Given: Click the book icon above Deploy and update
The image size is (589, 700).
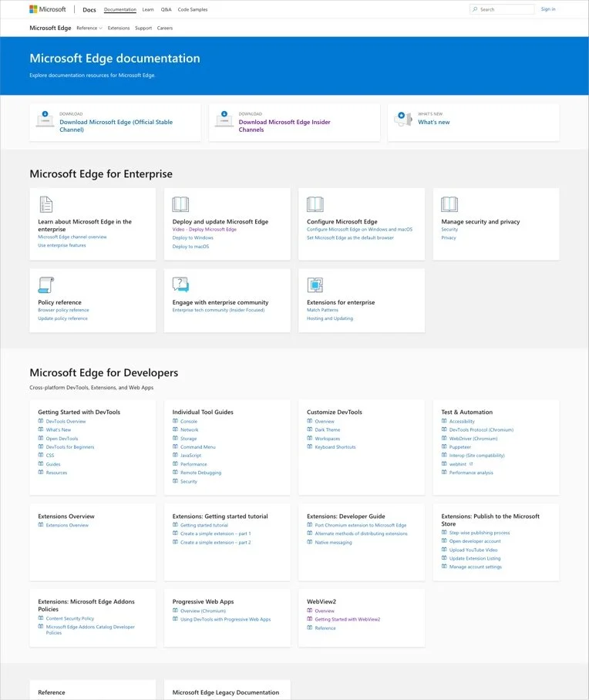Looking at the screenshot, I should coord(180,204).
